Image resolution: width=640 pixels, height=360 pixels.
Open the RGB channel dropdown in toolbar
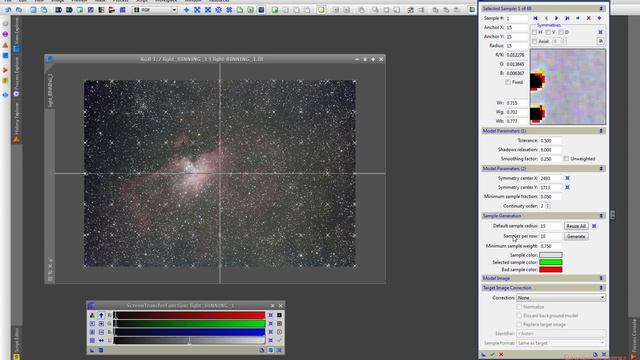coord(155,9)
